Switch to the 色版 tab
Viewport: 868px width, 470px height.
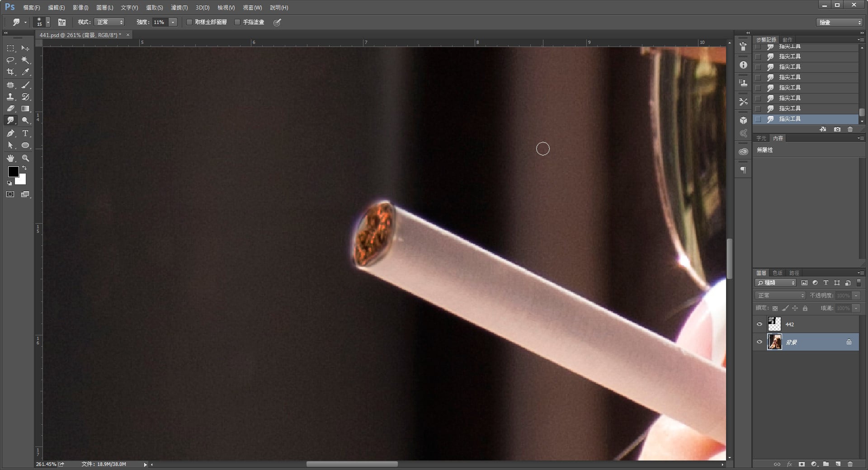(x=778, y=273)
